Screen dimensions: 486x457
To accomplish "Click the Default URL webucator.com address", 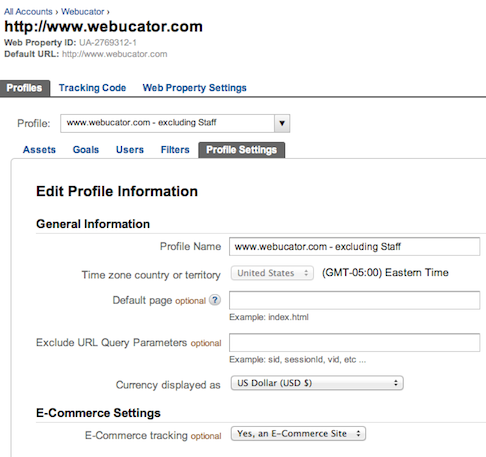I will click(x=115, y=54).
